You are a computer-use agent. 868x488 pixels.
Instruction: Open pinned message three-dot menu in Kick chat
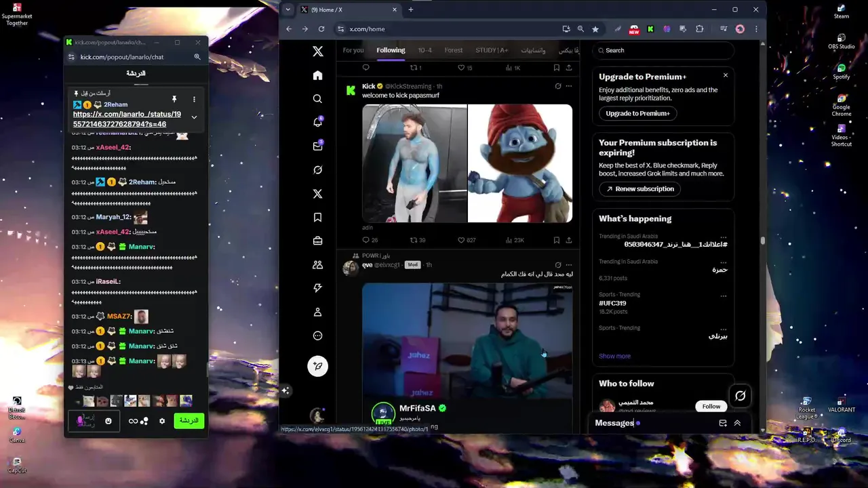(x=194, y=100)
